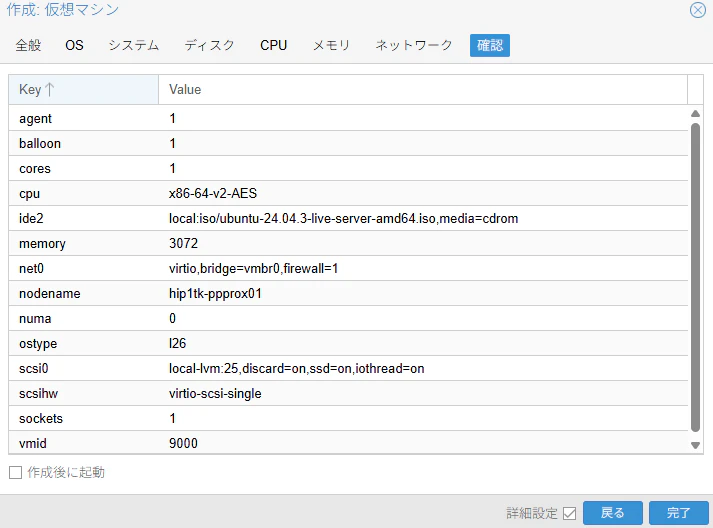Screen dimensions: 713x528
Task: Click the ostype value l26
Action: click(177, 343)
